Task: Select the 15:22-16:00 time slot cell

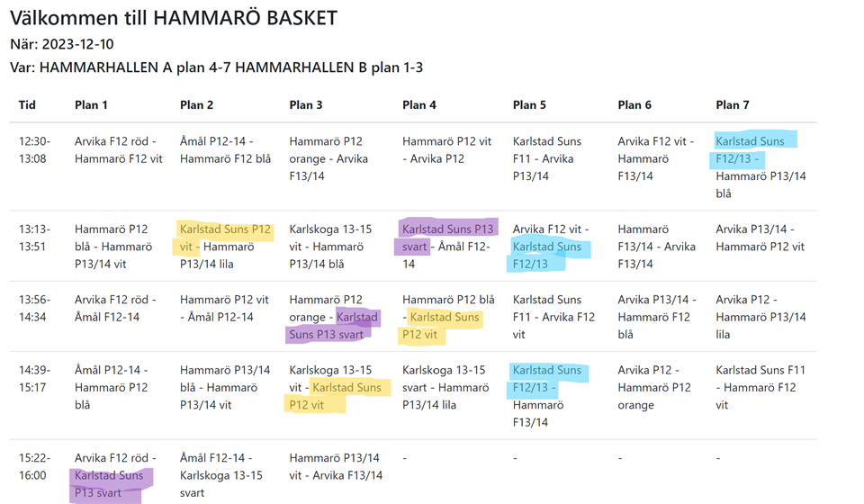Action: pyautogui.click(x=36, y=466)
